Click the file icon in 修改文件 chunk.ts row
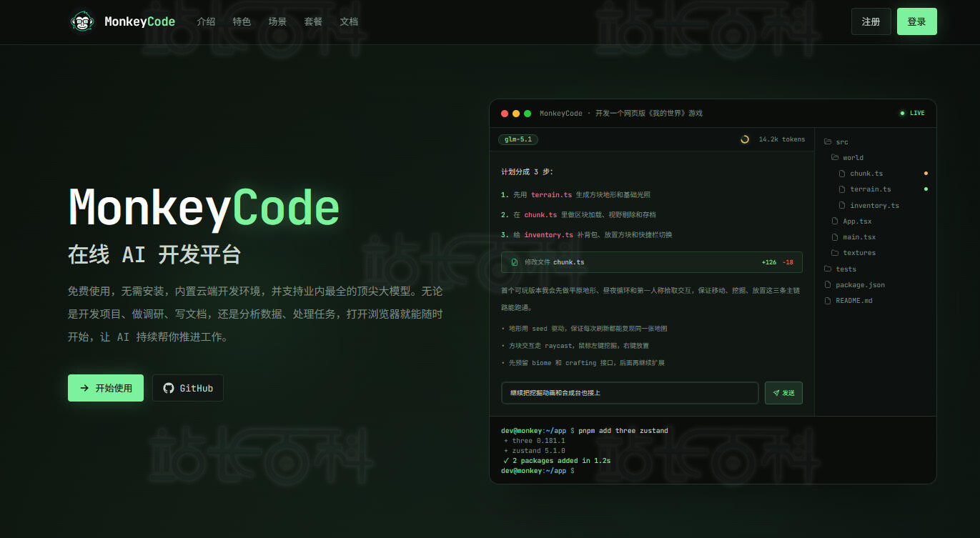The height and width of the screenshot is (538, 980). point(514,262)
